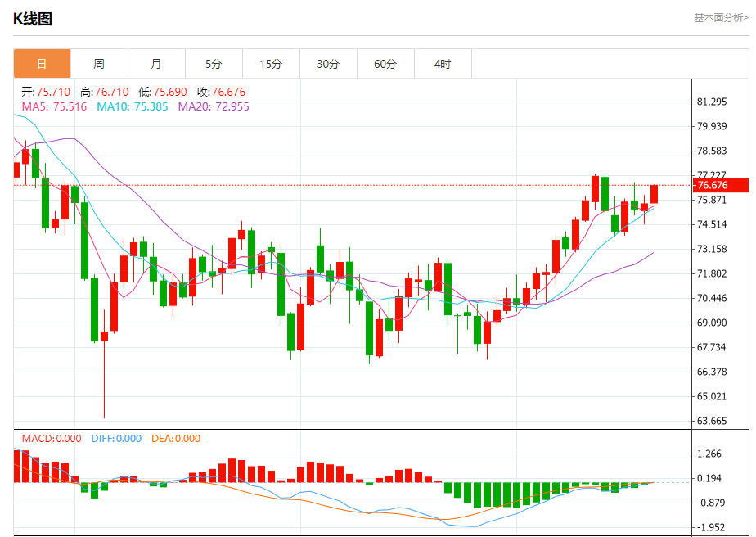Click the 1.266 MACD axis label
This screenshot has height=537, width=756.
point(709,454)
